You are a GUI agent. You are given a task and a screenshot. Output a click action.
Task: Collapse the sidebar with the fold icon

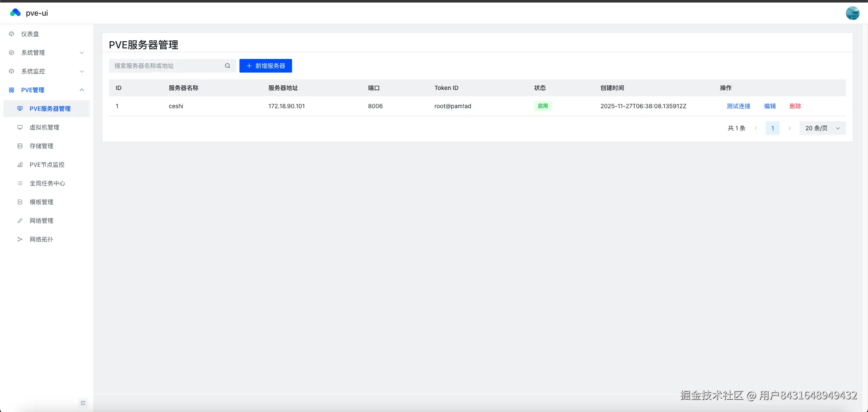83,403
